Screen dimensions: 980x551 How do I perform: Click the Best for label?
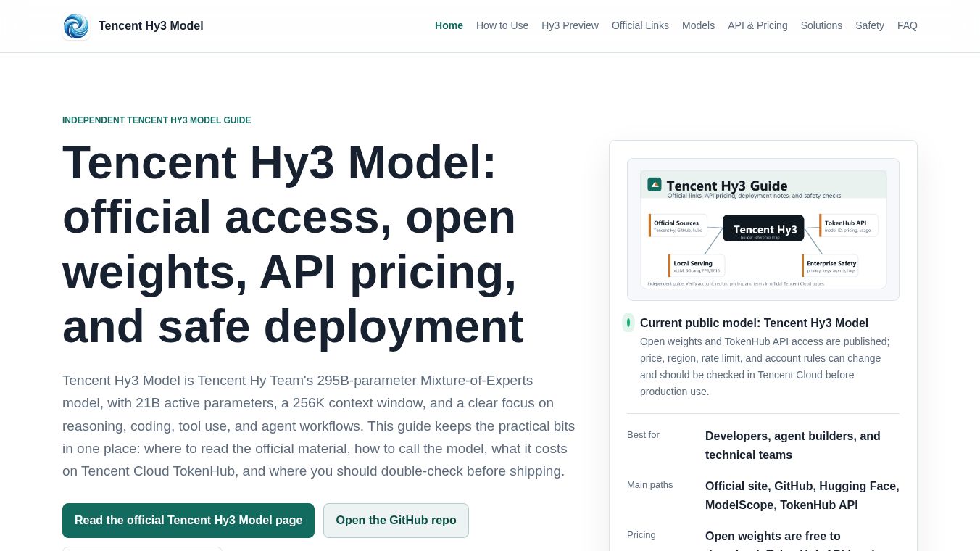click(643, 435)
